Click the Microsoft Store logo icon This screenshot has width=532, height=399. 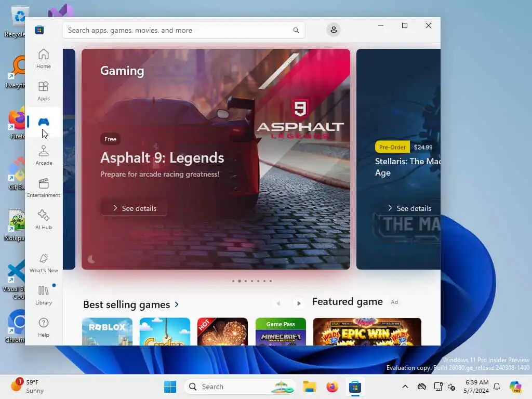(39, 30)
